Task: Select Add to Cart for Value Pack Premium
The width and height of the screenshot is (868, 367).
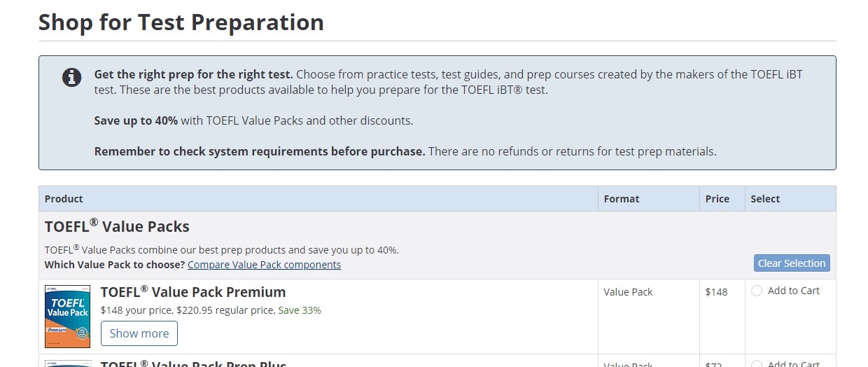Action: [757, 291]
